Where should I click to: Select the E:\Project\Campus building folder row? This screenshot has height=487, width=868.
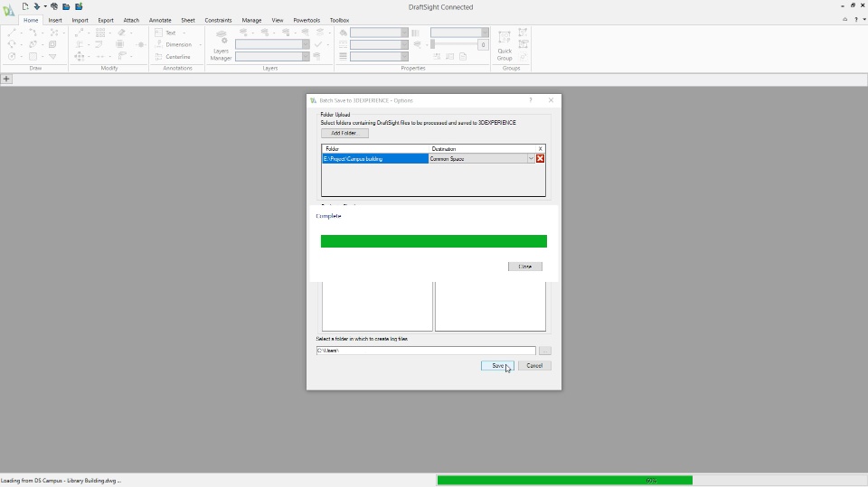(375, 159)
